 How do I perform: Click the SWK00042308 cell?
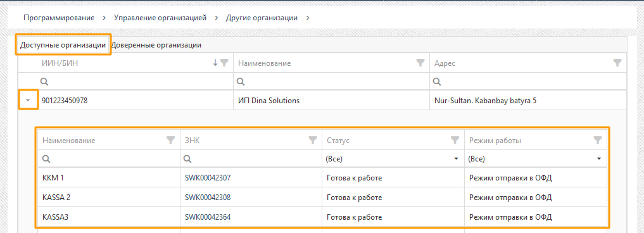(x=251, y=198)
